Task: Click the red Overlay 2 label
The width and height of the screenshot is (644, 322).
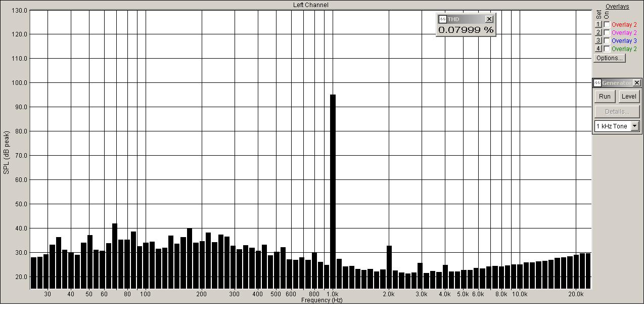Action: 624,25
